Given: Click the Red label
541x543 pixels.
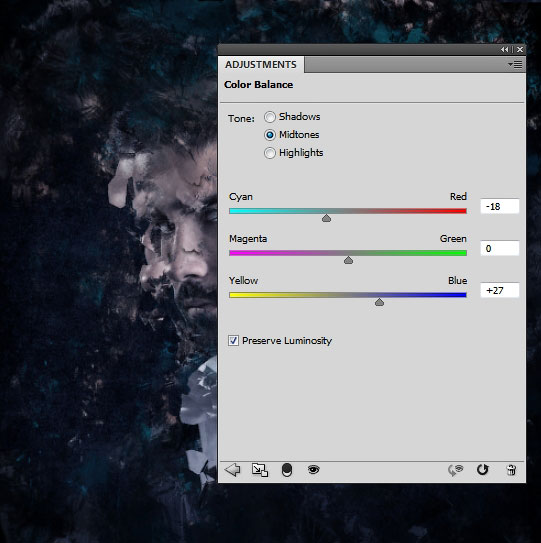Looking at the screenshot, I should 458,197.
